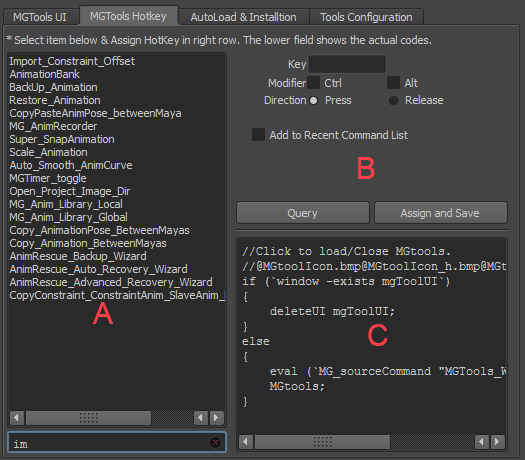Select AnimationBank in the list
The height and width of the screenshot is (460, 525).
[x=45, y=74]
